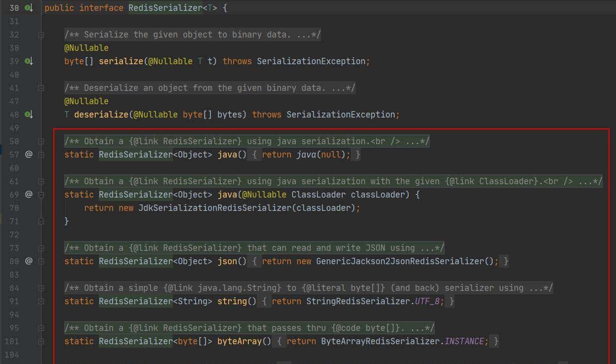Click the UTF_8 constant in string() method

click(426, 301)
